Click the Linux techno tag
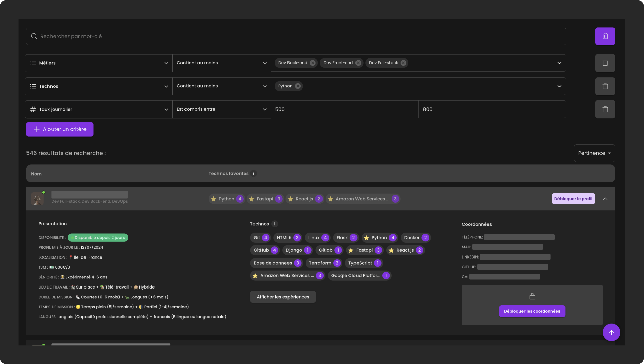The image size is (644, 364). (317, 238)
